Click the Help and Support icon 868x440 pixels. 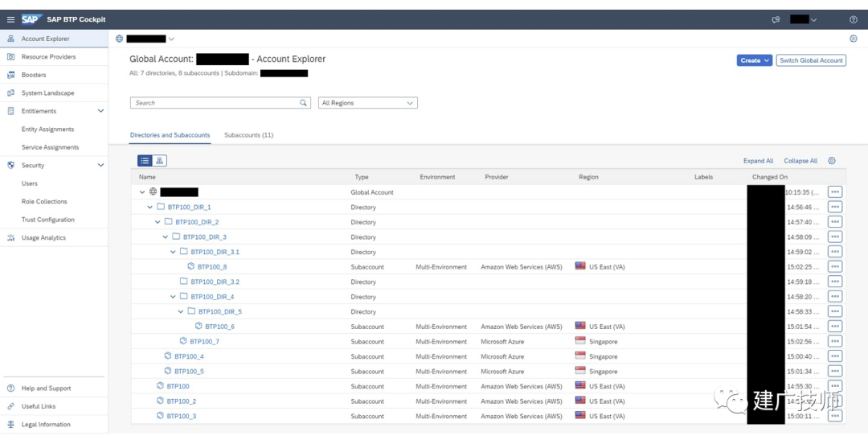(x=10, y=389)
